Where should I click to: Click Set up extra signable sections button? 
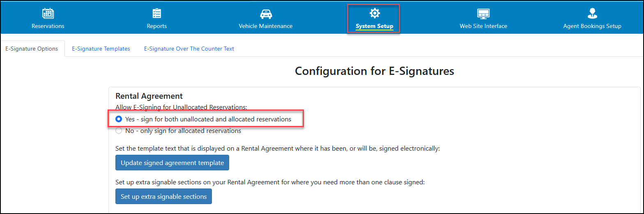[163, 196]
